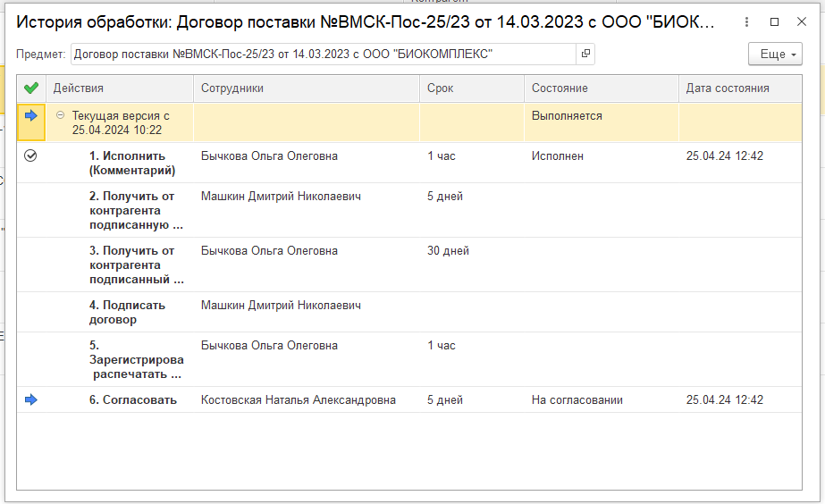This screenshot has width=825, height=504.
Task: Click date 25.04.24 12:42 in На согласовании row
Action: 724,399
